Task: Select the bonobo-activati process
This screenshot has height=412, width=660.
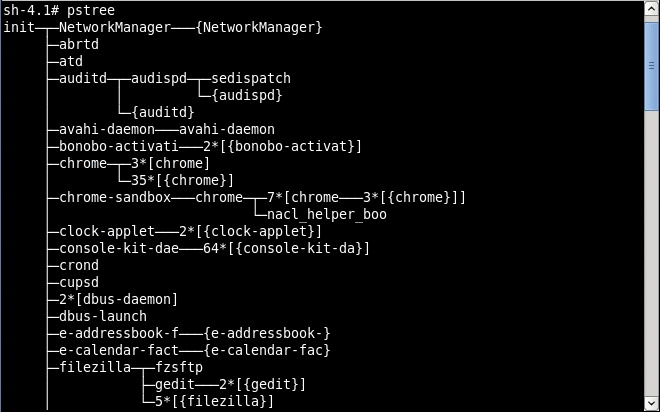Action: [x=112, y=146]
